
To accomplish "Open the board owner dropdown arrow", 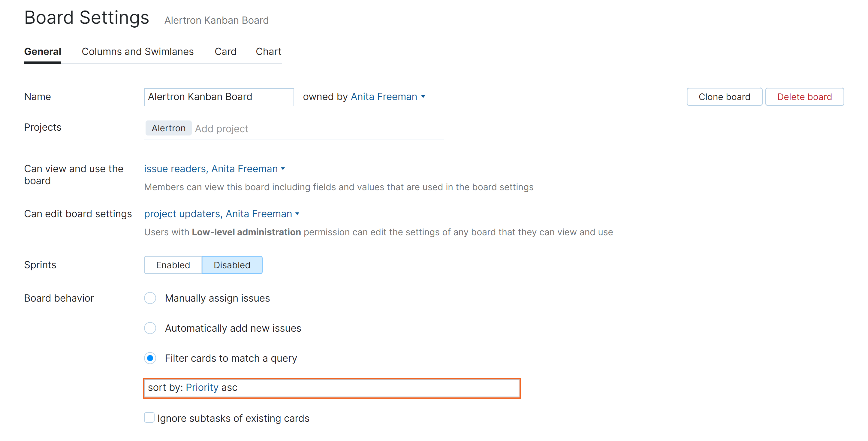I will pyautogui.click(x=423, y=97).
